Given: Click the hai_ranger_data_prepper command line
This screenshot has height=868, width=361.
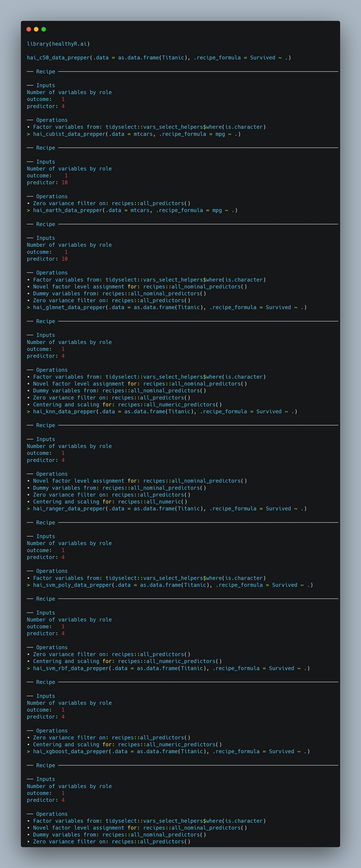Looking at the screenshot, I should 167,509.
